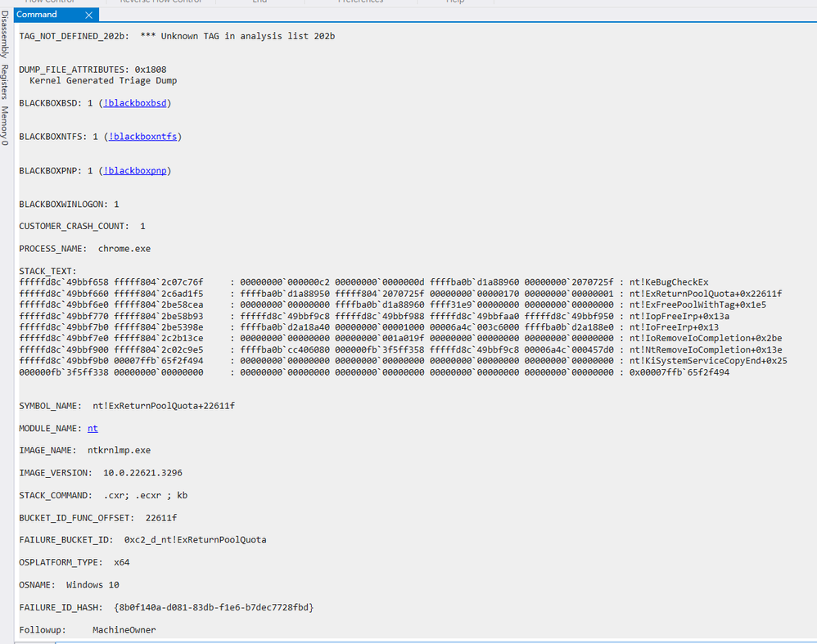Image resolution: width=817 pixels, height=644 pixels.
Task: Open the Registers side panel tab
Action: tap(5, 82)
